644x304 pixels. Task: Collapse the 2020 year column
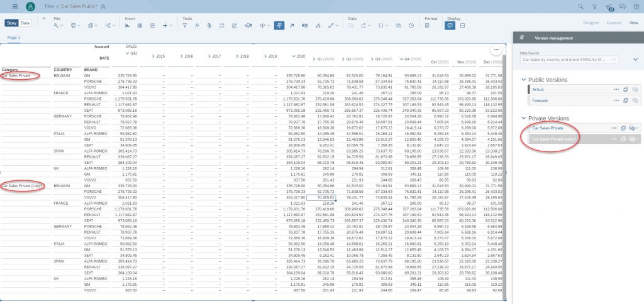pos(293,56)
